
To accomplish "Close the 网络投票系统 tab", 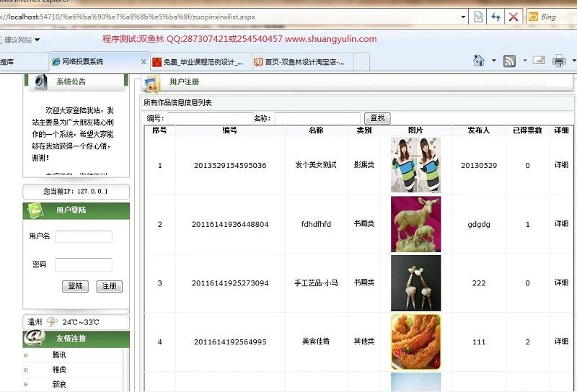I will 144,62.
